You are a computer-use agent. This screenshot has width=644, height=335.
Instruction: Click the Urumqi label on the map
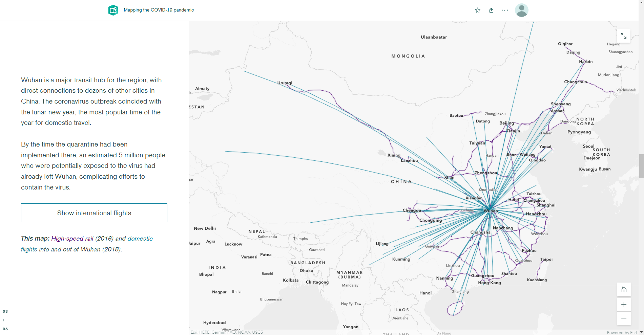tap(285, 83)
